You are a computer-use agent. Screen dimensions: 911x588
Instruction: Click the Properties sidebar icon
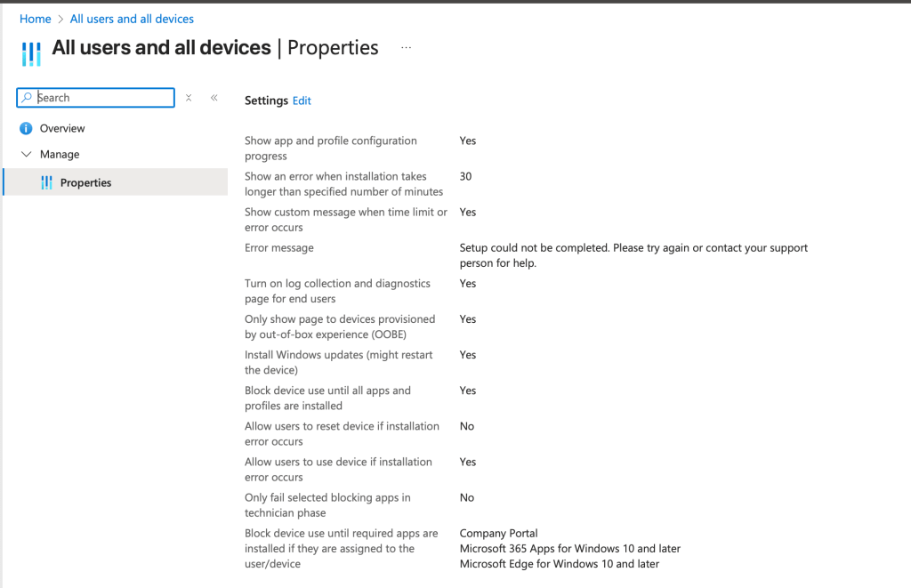pos(47,182)
